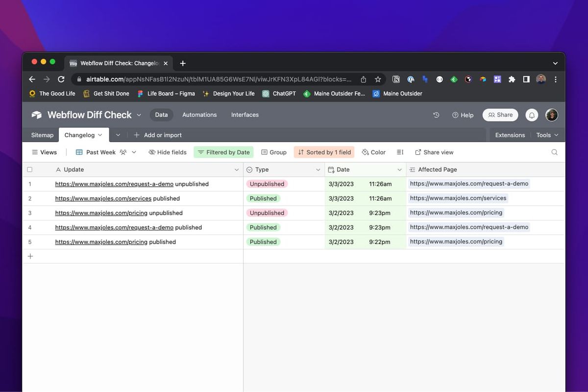The height and width of the screenshot is (392, 588).
Task: Open Chrome profile avatar
Action: [x=541, y=79]
